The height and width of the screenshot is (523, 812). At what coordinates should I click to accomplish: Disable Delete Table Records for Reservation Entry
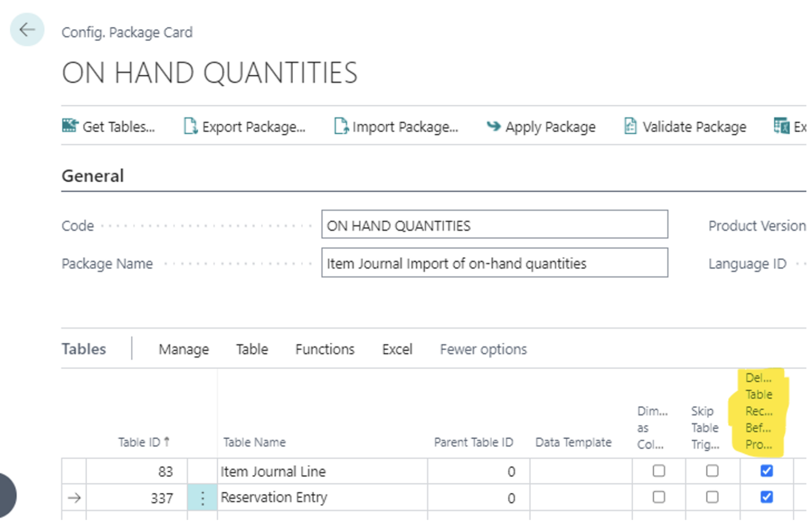tap(766, 497)
